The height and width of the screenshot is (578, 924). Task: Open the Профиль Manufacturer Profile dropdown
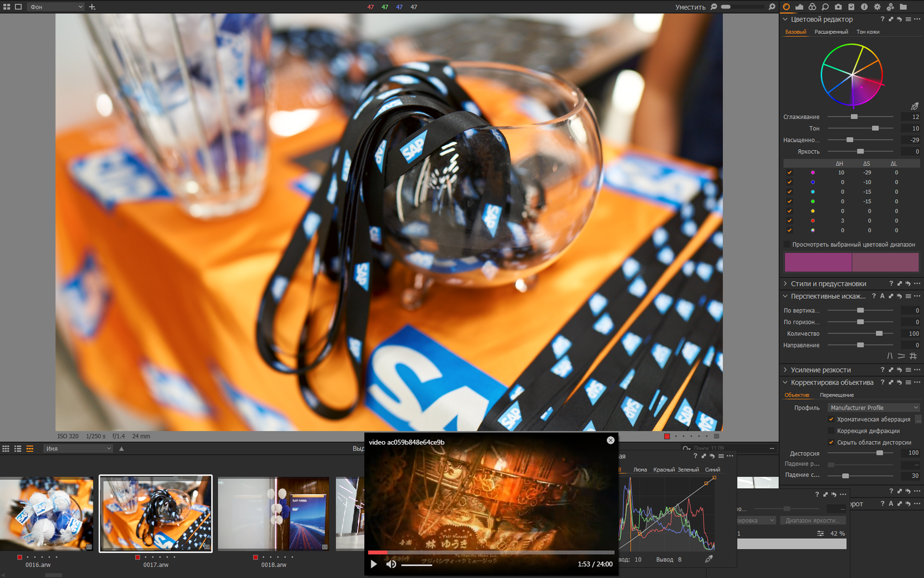pos(873,407)
